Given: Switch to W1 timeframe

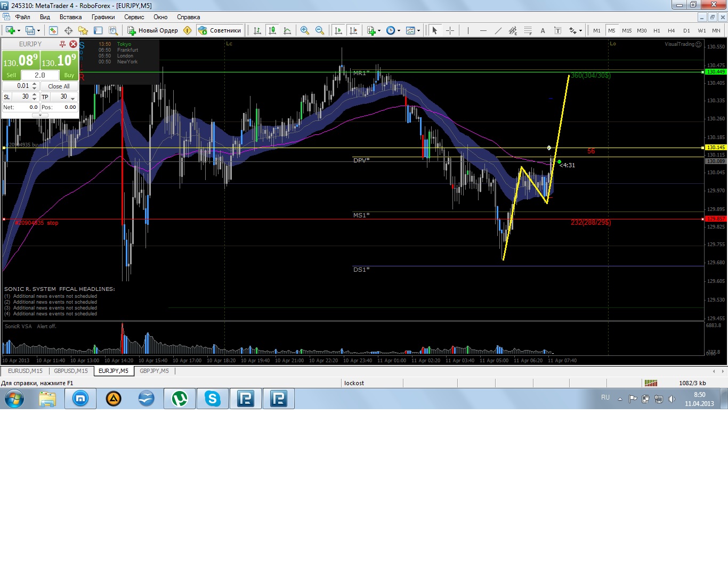Looking at the screenshot, I should (702, 30).
